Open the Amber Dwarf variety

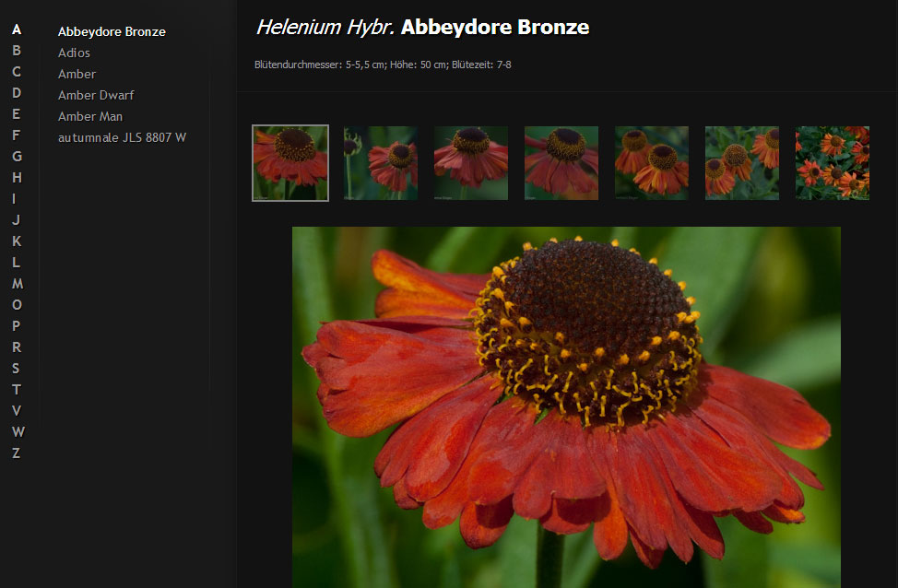tap(96, 95)
